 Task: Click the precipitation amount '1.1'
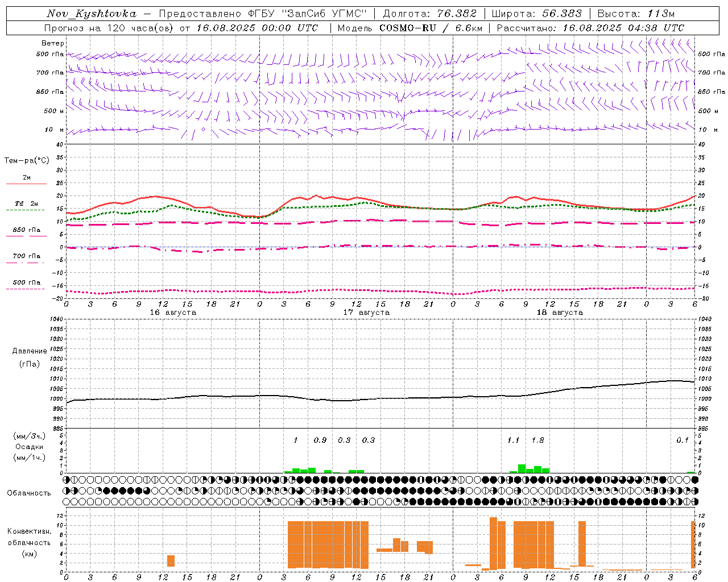(x=513, y=440)
